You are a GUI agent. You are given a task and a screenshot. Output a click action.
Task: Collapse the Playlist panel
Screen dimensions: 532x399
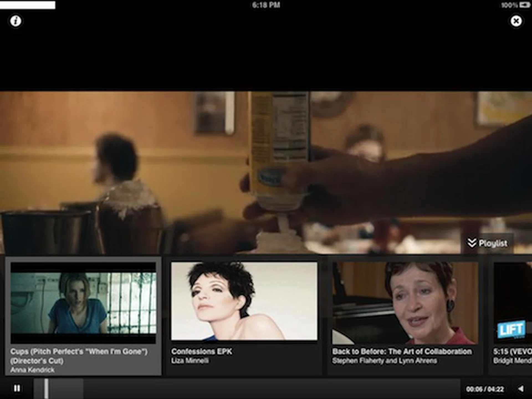pos(493,243)
